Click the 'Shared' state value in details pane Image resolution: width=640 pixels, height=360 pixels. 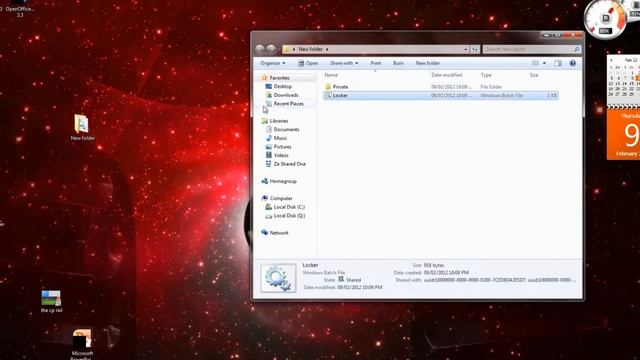click(x=353, y=280)
